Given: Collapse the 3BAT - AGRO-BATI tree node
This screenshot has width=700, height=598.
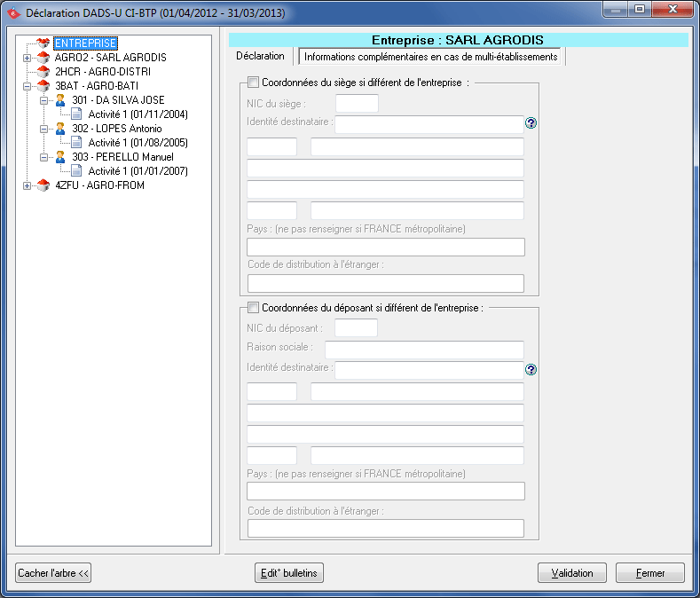Looking at the screenshot, I should (27, 86).
